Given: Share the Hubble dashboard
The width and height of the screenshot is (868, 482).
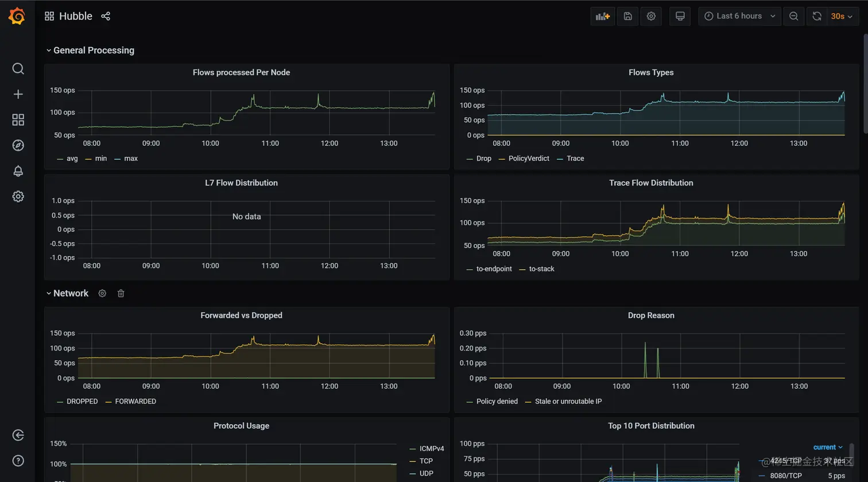Looking at the screenshot, I should click(106, 16).
